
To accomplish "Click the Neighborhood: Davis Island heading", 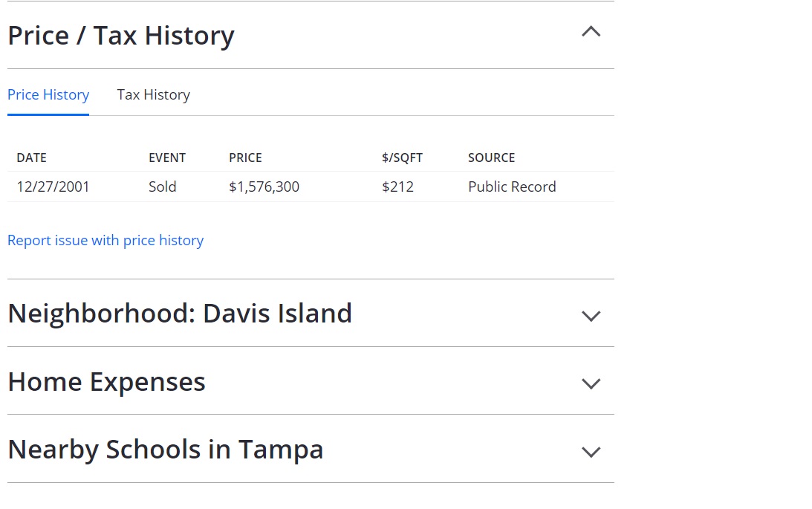I will point(179,313).
